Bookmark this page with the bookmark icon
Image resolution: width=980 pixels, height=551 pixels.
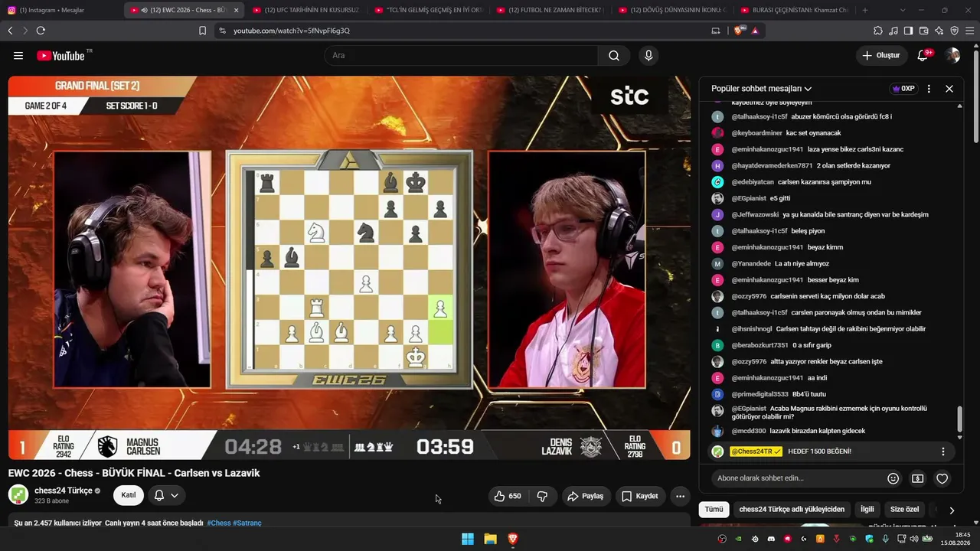tap(202, 31)
